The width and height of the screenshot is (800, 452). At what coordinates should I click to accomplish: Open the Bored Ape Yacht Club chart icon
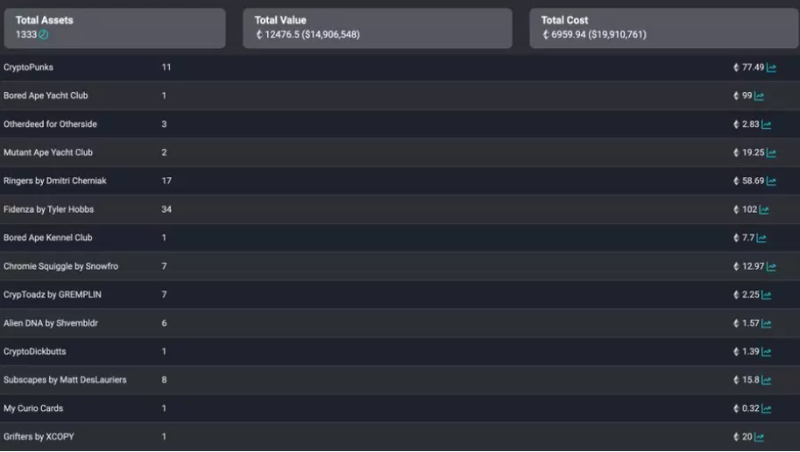pos(759,96)
